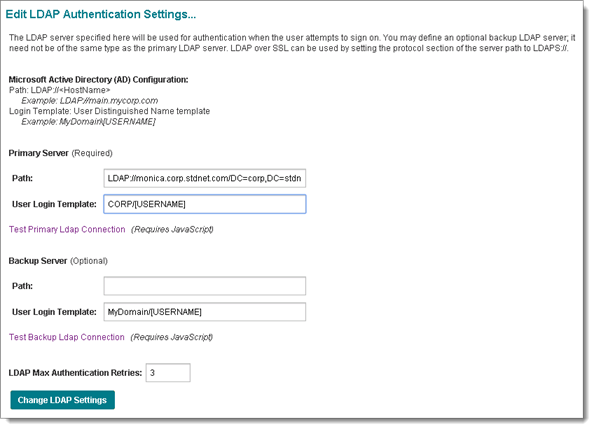This screenshot has height=429, width=594.
Task: Submit with the Change LDAP Settings button
Action: pyautogui.click(x=63, y=400)
